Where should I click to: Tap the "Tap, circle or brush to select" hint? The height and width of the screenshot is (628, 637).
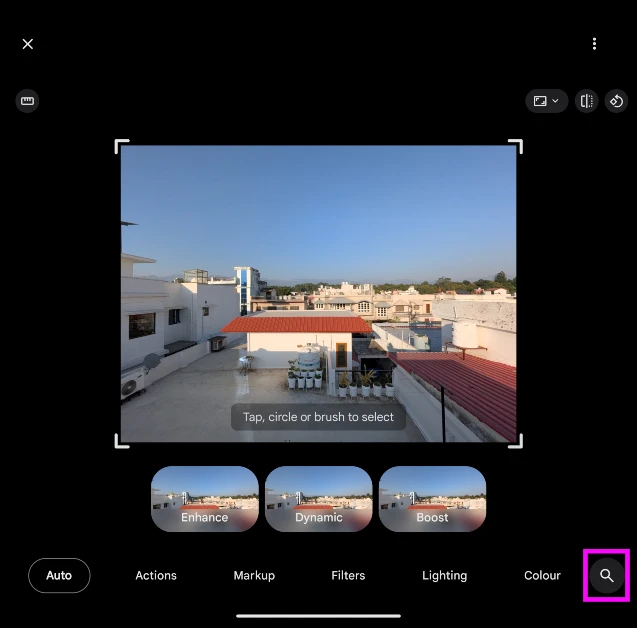coord(318,417)
